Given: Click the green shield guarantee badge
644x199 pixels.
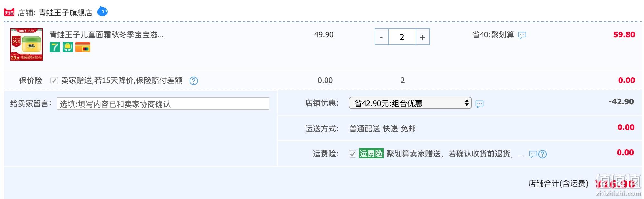Looking at the screenshot, I should [x=68, y=47].
